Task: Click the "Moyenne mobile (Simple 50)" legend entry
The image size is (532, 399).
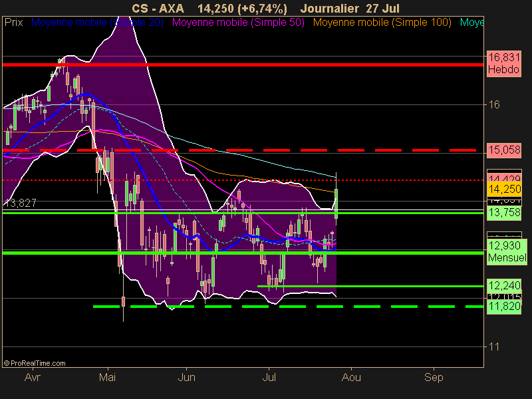Action: click(x=238, y=23)
